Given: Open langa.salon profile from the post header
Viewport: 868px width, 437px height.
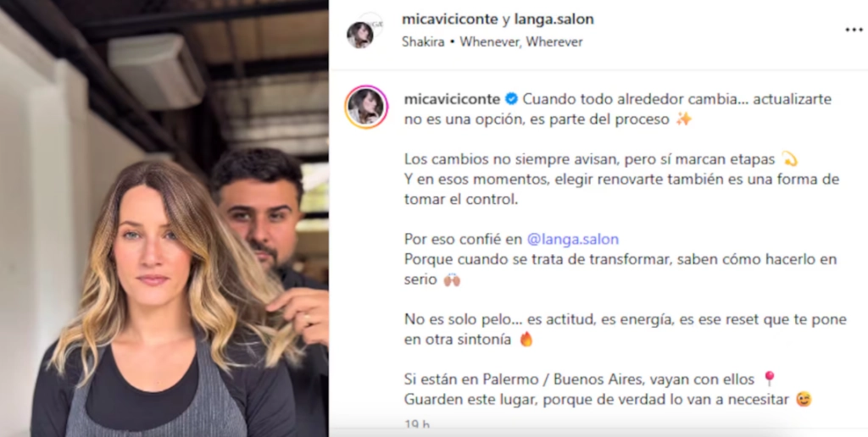Looking at the screenshot, I should (x=554, y=19).
